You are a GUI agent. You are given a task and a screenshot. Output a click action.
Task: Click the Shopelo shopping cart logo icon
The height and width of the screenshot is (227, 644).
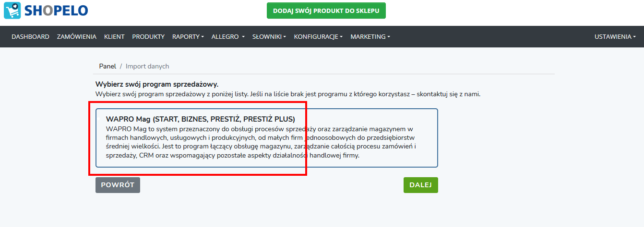(12, 11)
